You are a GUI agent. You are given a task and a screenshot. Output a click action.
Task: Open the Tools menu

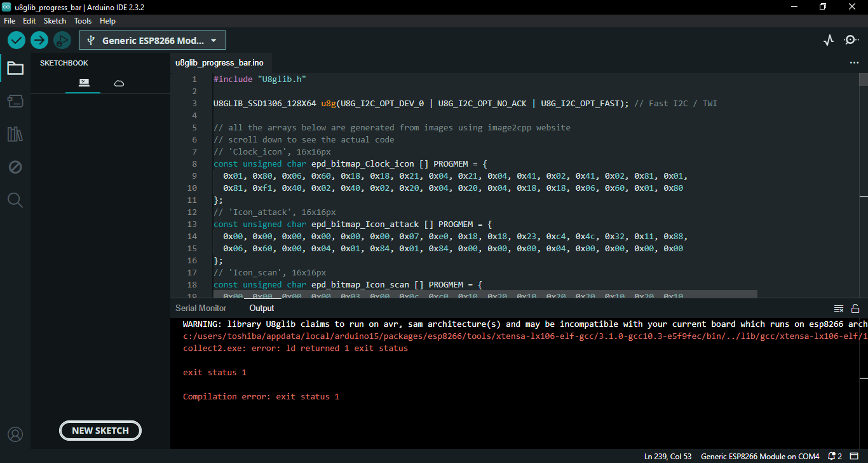point(83,21)
